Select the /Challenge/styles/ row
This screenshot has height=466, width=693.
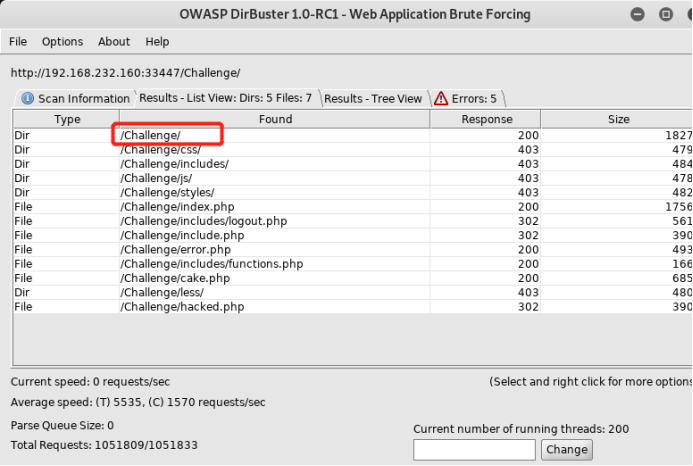tap(353, 192)
